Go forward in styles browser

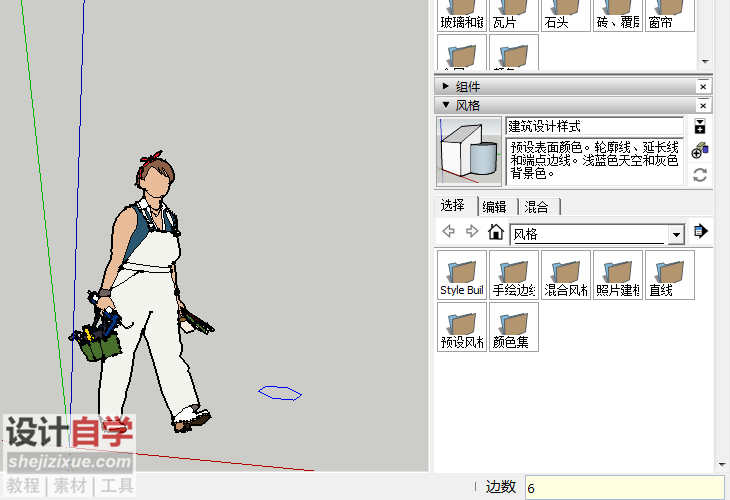point(472,231)
